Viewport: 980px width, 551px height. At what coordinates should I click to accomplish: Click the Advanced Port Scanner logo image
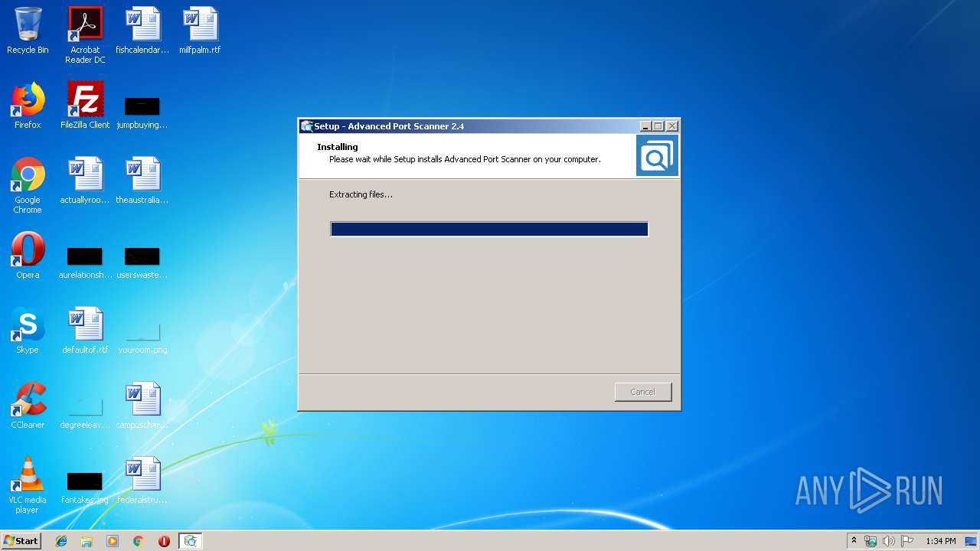(657, 155)
